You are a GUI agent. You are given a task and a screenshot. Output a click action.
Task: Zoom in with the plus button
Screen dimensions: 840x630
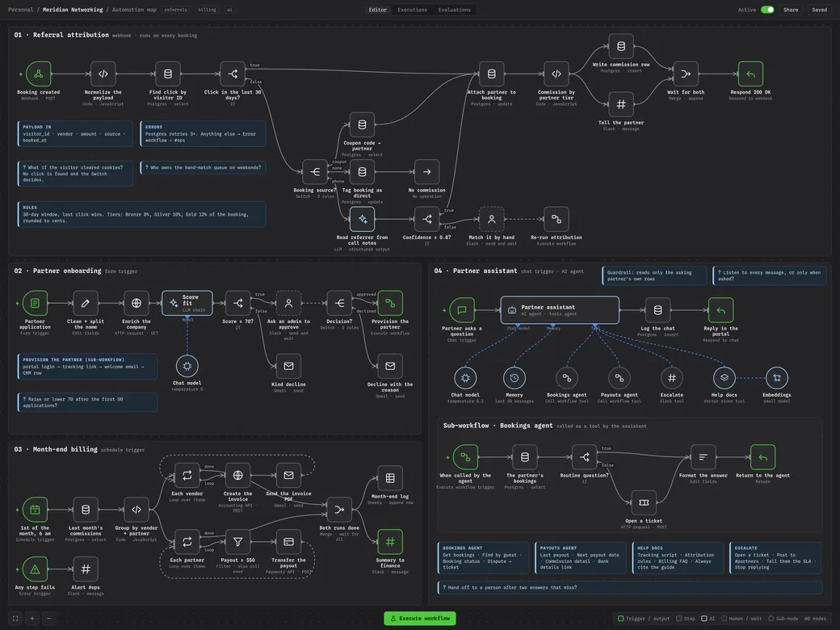(x=32, y=618)
